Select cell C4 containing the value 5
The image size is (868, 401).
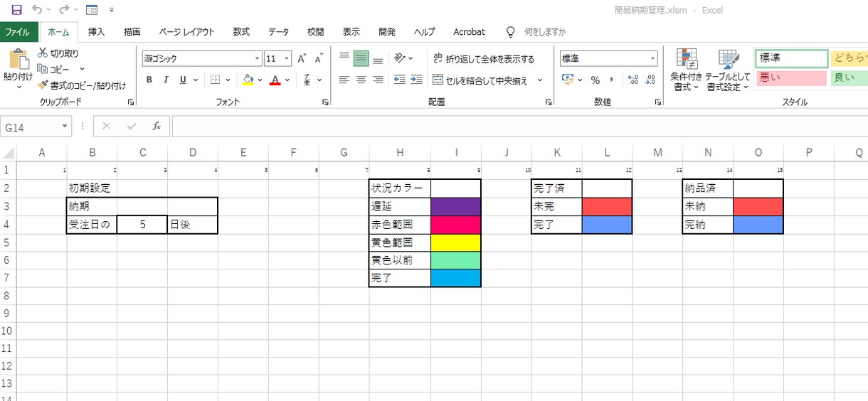[x=142, y=225]
